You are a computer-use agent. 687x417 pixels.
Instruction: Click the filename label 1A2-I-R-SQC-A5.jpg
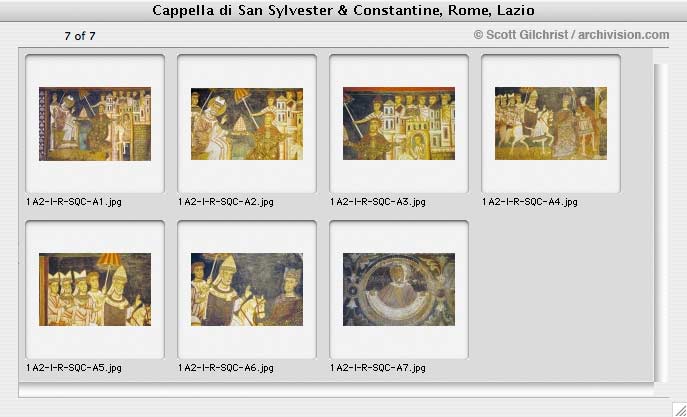(74, 368)
